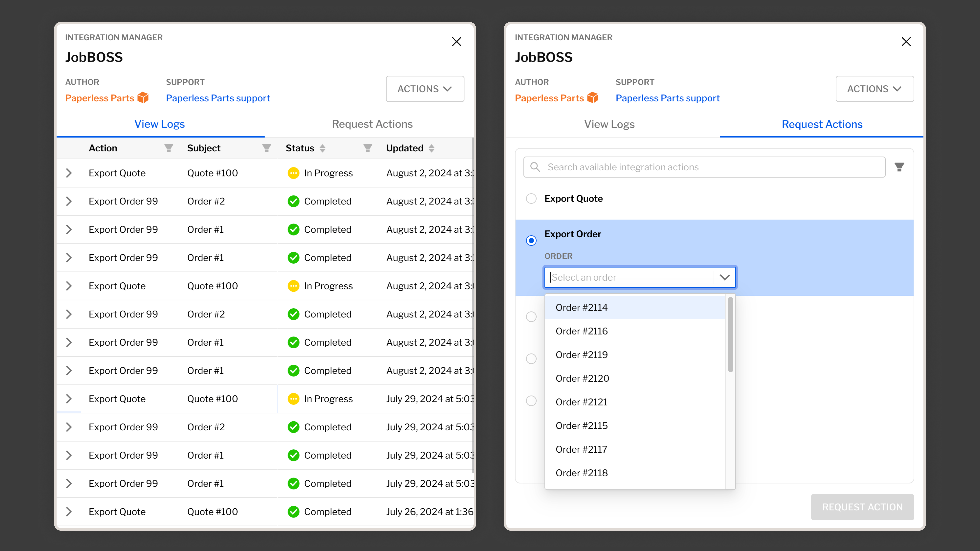Choose Order #2119 from the order list
980x551 pixels.
tap(581, 355)
